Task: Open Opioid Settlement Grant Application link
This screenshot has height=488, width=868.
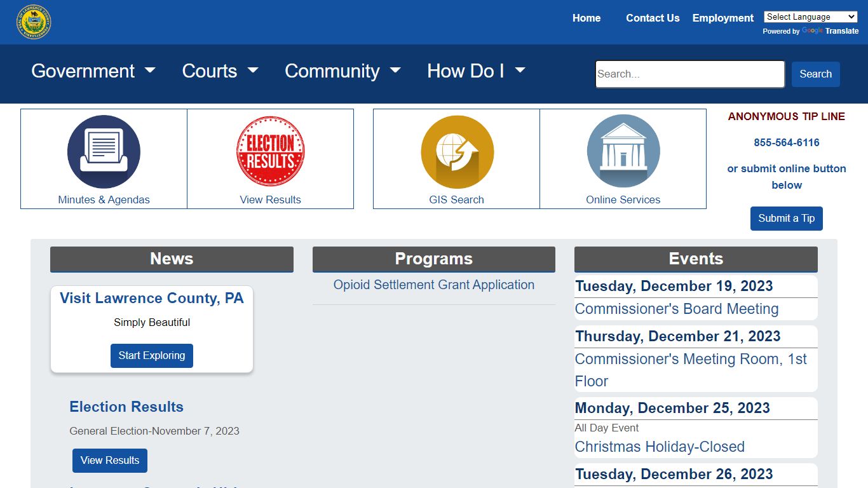Action: (434, 285)
